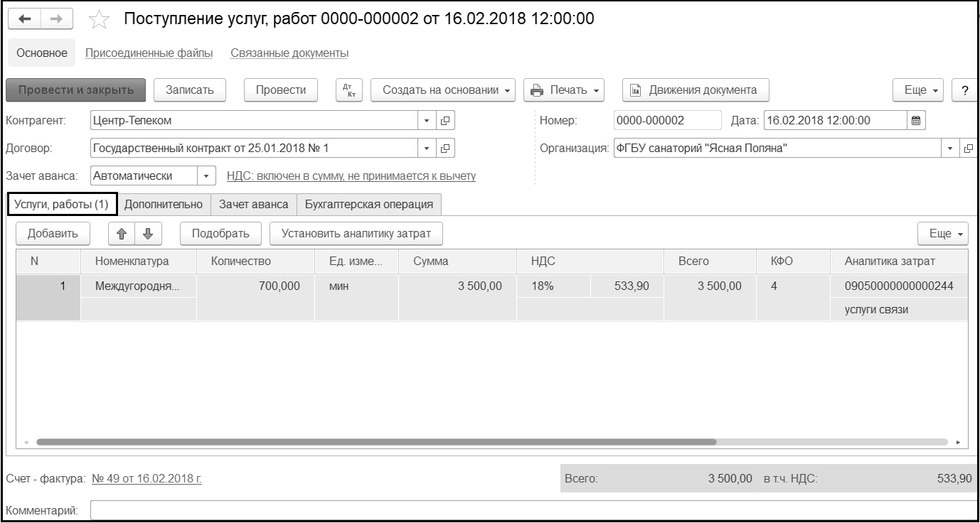Click Записать button
The width and height of the screenshot is (980, 523).
pos(190,90)
